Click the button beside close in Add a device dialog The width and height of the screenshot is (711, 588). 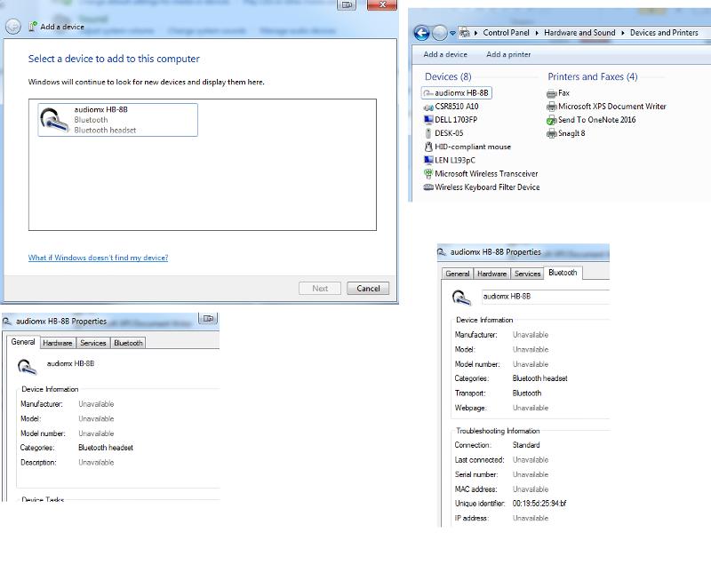coord(347,5)
